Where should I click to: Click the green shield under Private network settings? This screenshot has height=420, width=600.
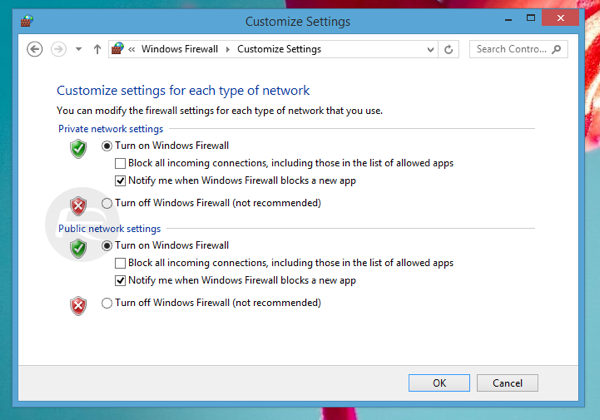point(78,147)
